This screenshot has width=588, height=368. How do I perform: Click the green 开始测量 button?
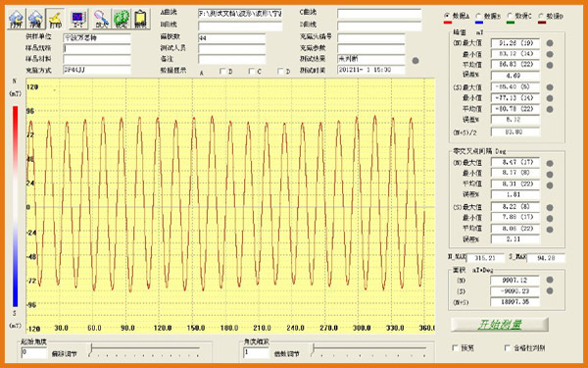point(500,325)
